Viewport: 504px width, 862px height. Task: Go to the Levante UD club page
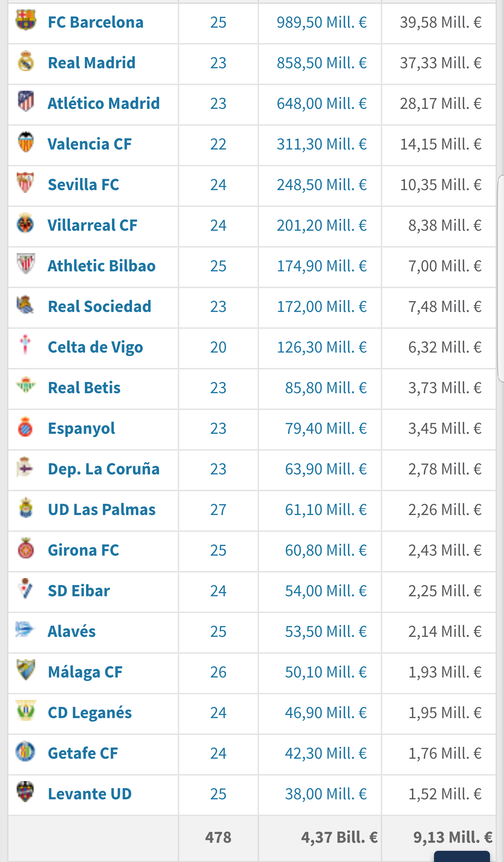[x=90, y=794]
